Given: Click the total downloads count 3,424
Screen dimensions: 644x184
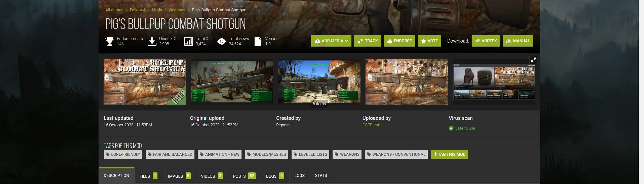Looking at the screenshot, I should (201, 44).
